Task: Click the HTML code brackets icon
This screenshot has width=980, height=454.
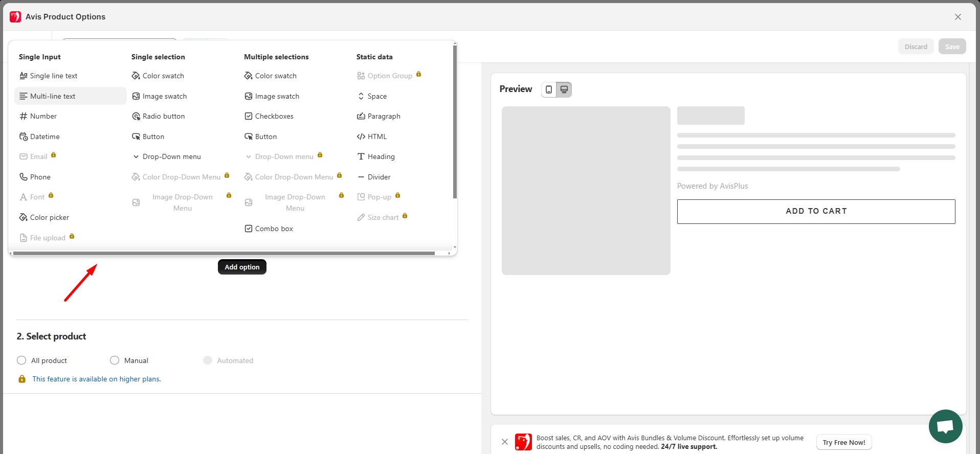Action: pyautogui.click(x=361, y=137)
